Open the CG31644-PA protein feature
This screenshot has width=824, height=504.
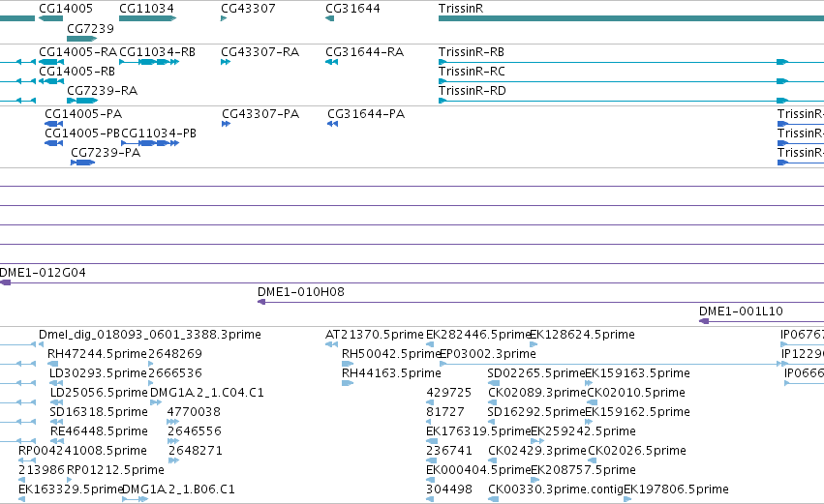point(333,124)
